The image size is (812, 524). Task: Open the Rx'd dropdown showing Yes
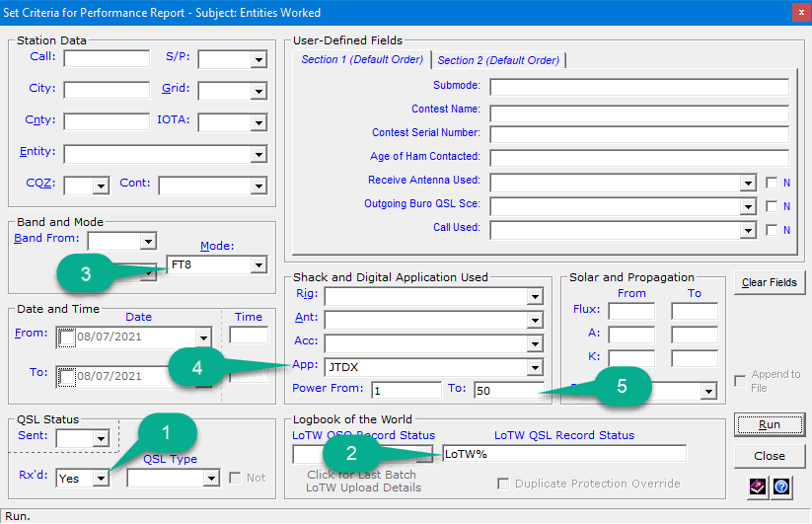101,478
